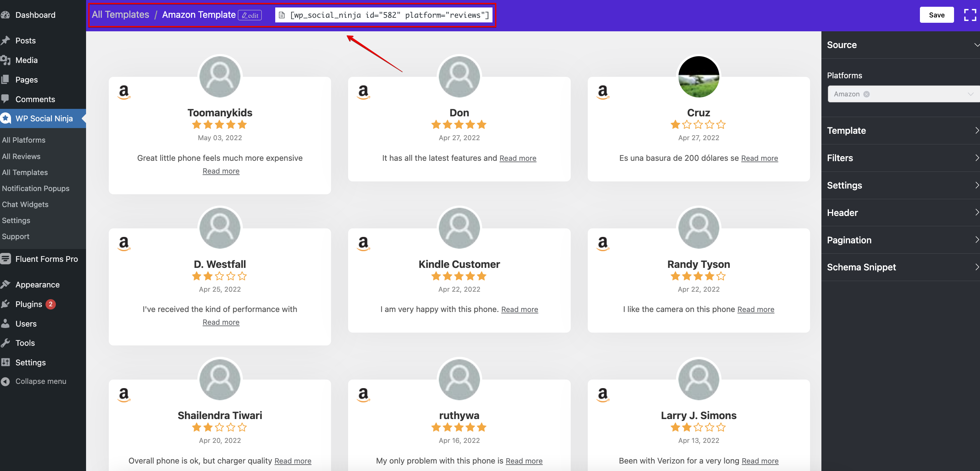The height and width of the screenshot is (471, 980).
Task: Click the All Templates breadcrumb link
Action: [120, 15]
